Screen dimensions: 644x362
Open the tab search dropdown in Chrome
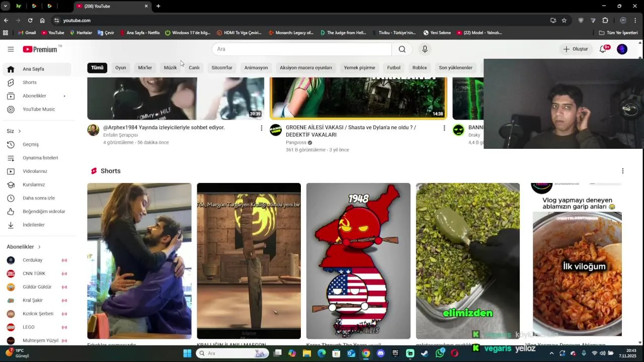[x=7, y=6]
